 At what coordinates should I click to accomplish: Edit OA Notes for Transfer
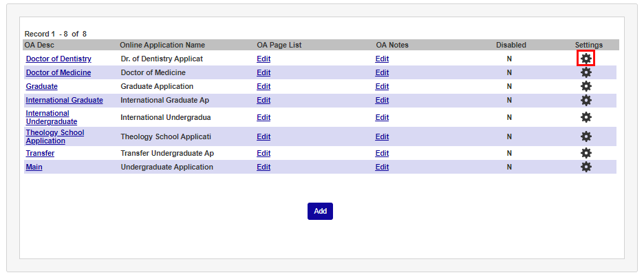[382, 153]
